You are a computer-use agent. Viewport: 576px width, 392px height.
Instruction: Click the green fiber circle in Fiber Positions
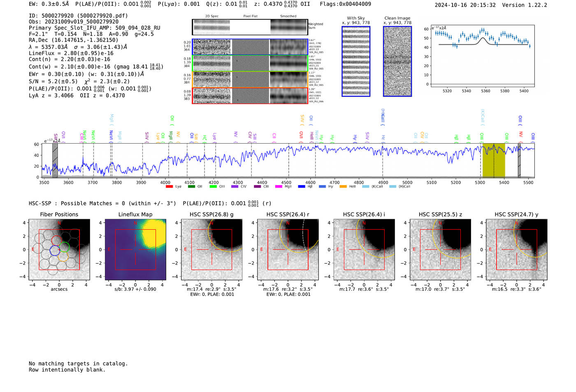click(x=65, y=247)
